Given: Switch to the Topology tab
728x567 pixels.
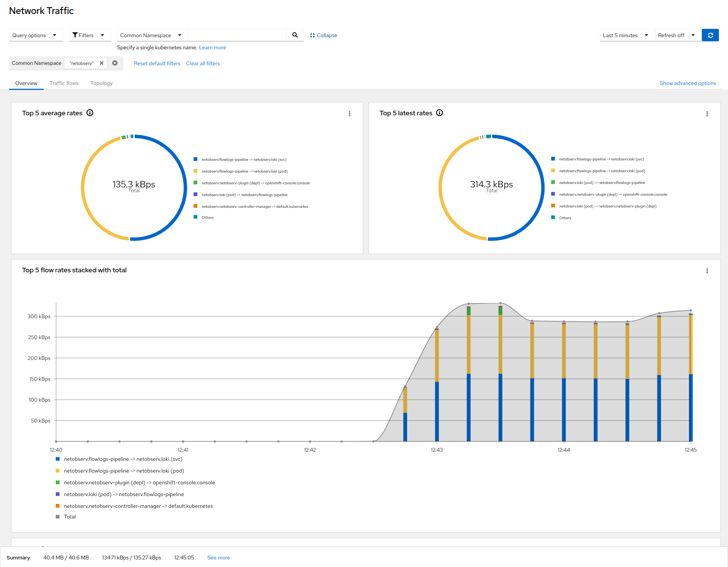Looking at the screenshot, I should click(x=101, y=83).
